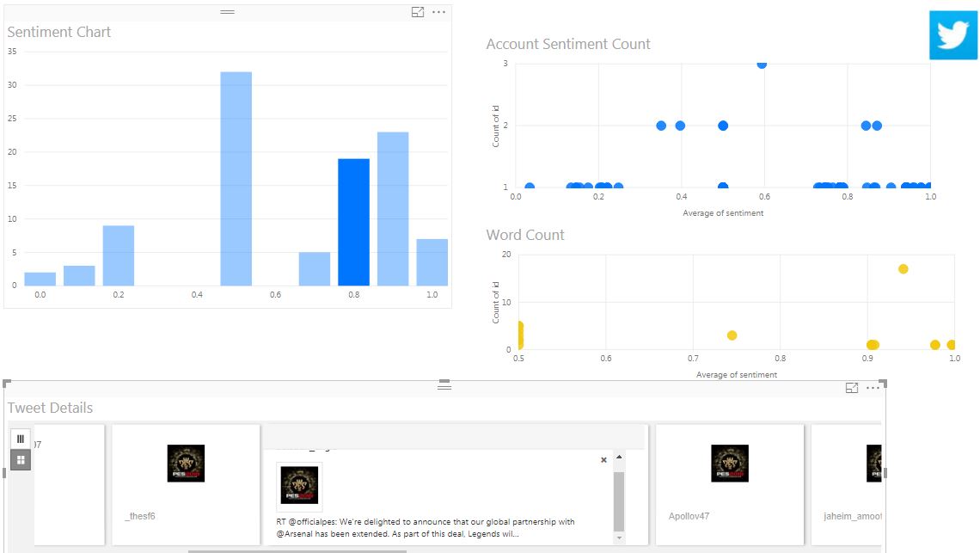Open more options on Sentiment Chart
The image size is (980, 553).
[x=439, y=12]
